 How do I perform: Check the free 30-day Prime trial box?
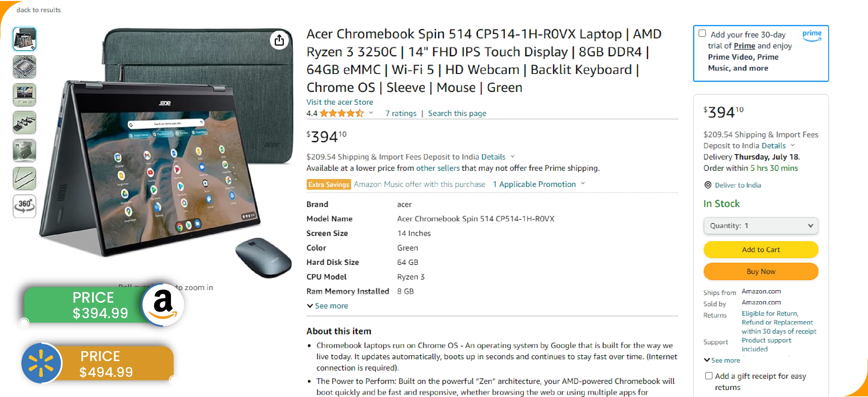702,33
